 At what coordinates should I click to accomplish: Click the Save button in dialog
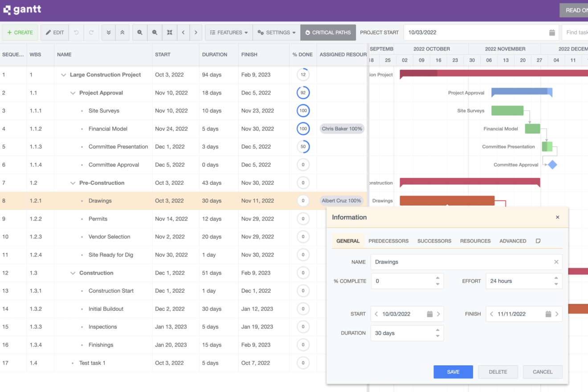453,372
